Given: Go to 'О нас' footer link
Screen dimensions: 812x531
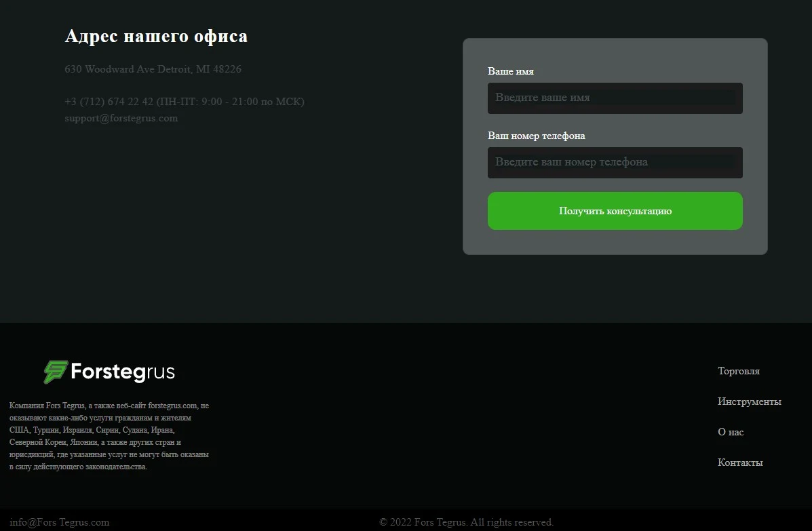Looking at the screenshot, I should [x=730, y=432].
